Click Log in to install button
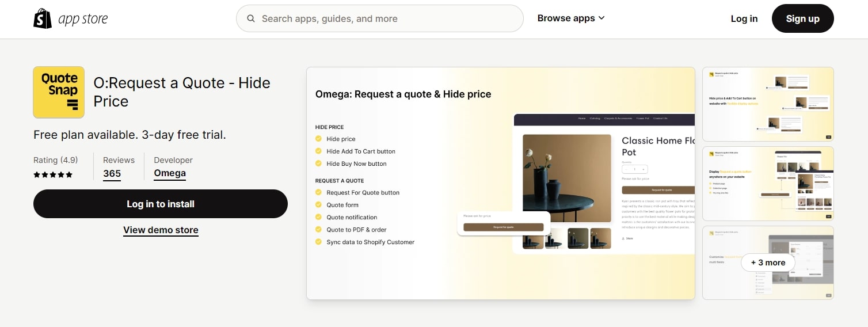Image resolution: width=868 pixels, height=327 pixels. 161,204
